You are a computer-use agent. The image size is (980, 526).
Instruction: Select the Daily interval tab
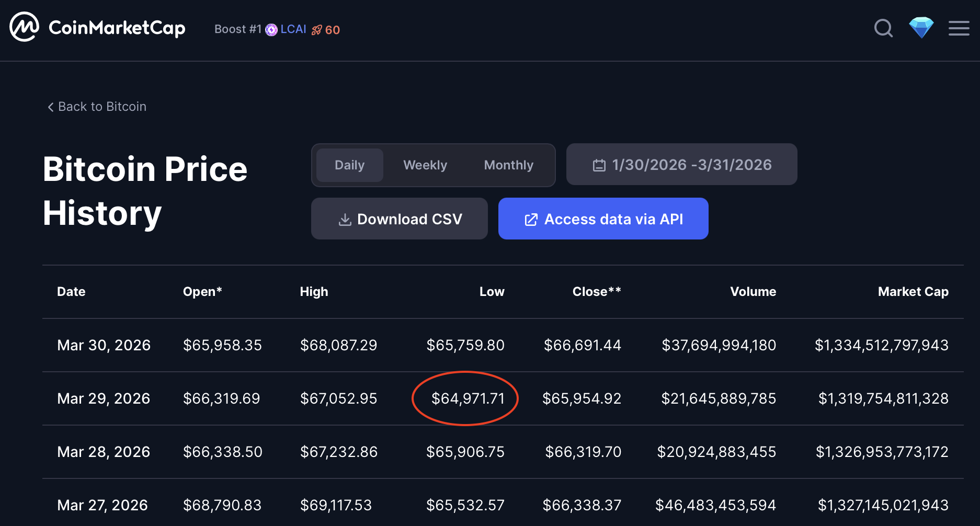click(x=349, y=165)
